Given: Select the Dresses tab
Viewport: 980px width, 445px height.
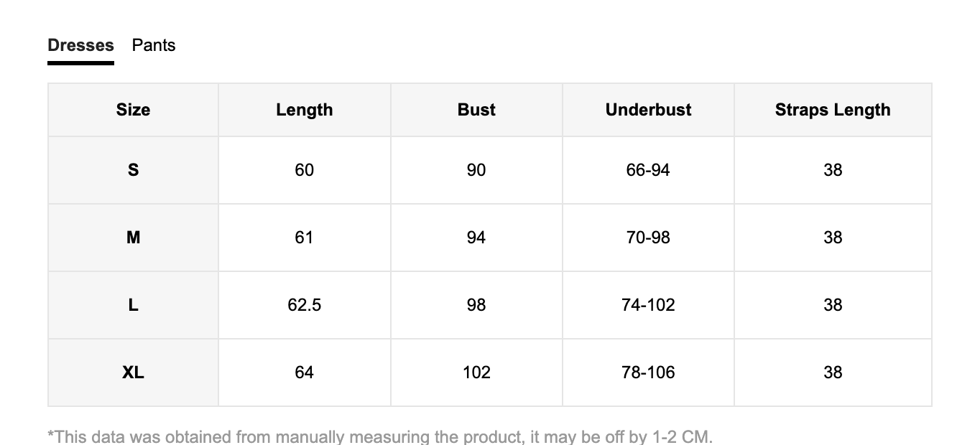Looking at the screenshot, I should [80, 45].
